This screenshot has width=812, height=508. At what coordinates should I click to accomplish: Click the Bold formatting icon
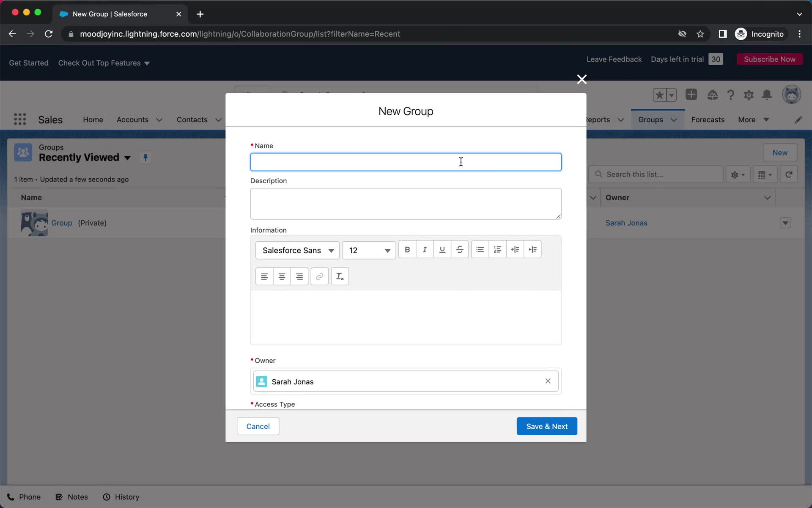tap(407, 250)
